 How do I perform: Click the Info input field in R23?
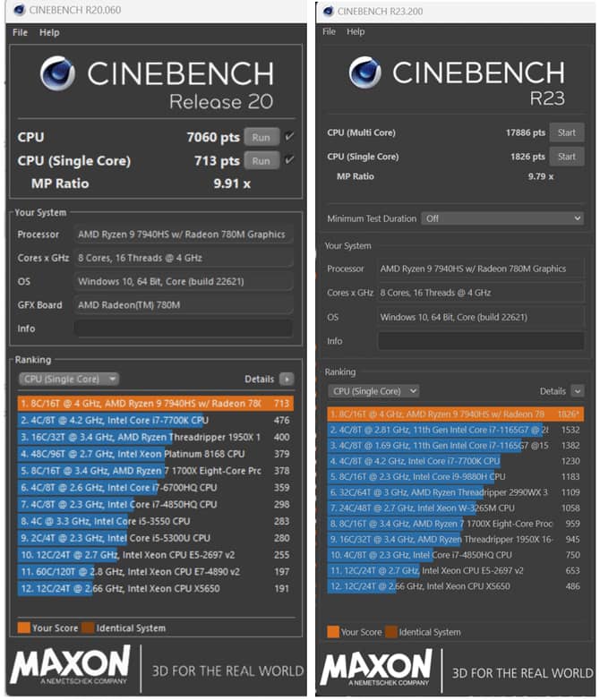[481, 341]
